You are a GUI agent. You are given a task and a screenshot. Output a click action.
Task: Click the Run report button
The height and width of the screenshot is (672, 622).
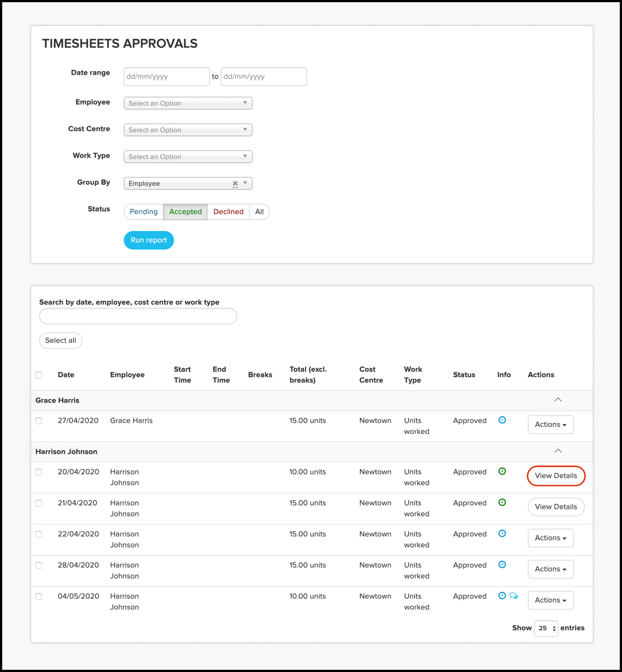click(x=149, y=240)
